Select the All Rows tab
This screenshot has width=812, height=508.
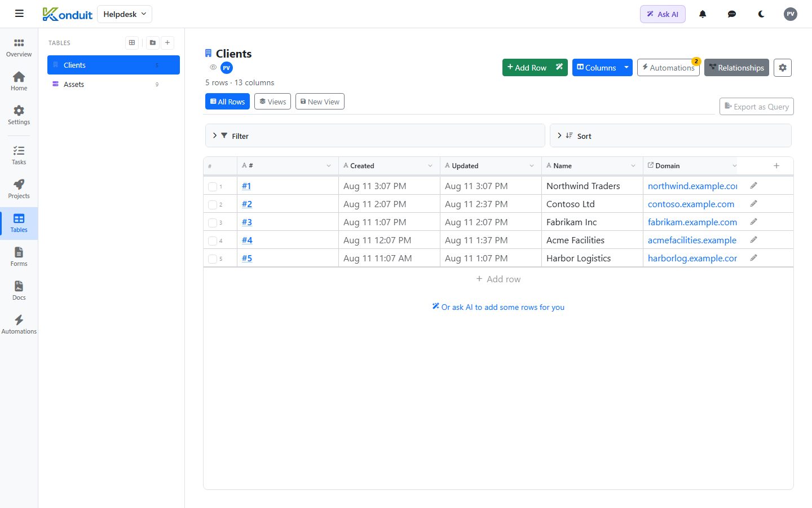pos(227,102)
